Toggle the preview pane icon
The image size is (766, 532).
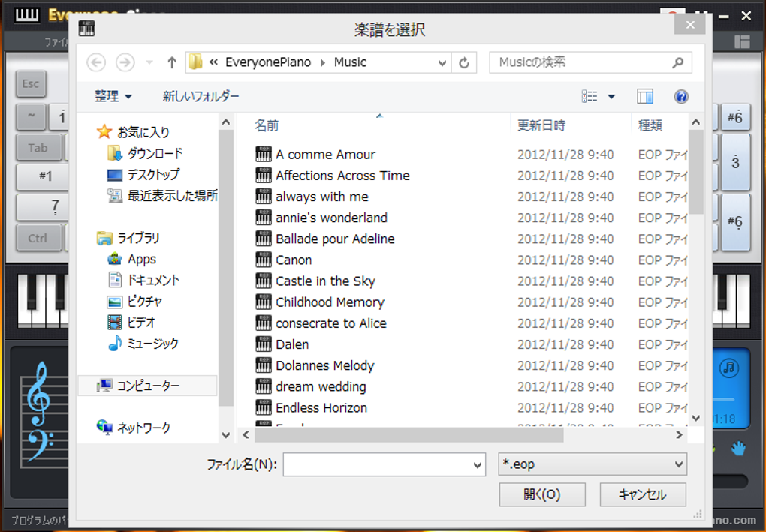[645, 96]
